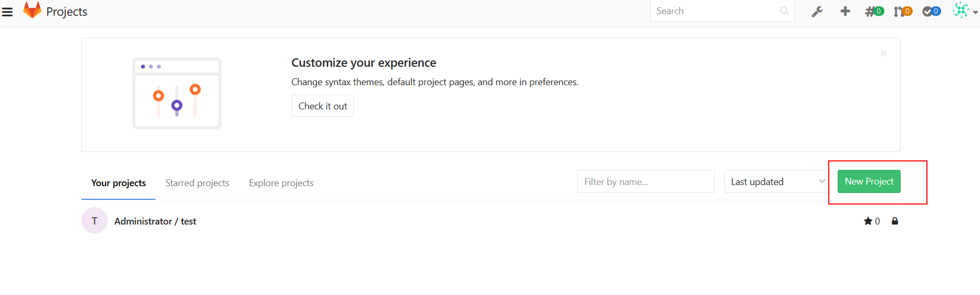Click the star icon on test project

tap(868, 221)
